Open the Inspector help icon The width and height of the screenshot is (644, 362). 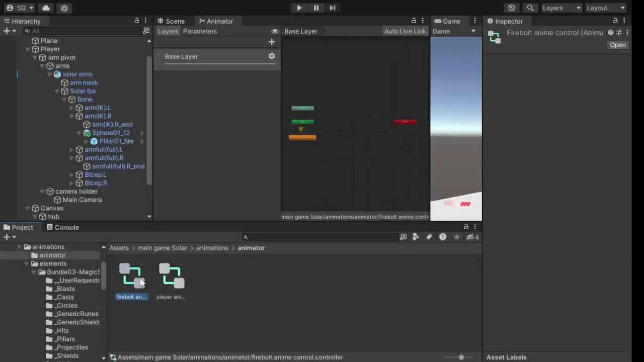pyautogui.click(x=610, y=33)
